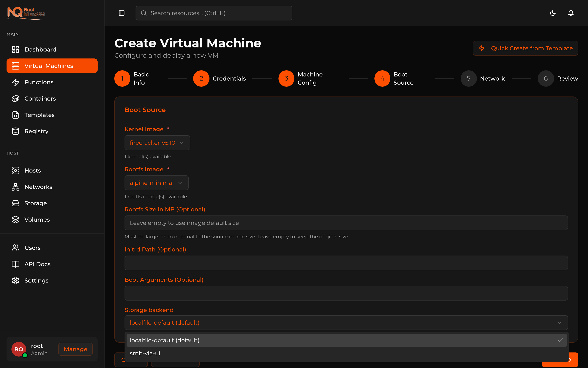588x368 pixels.
Task: Open Storage page
Action: point(52,203)
